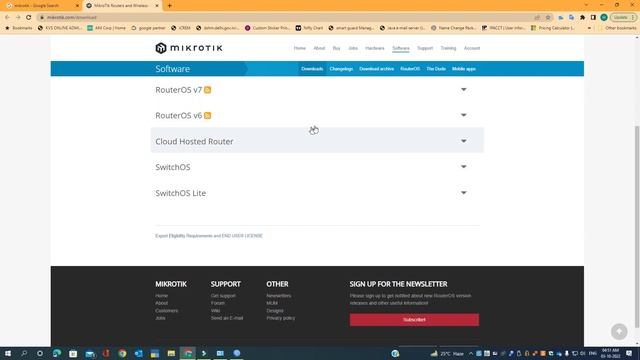Switch to the Mobile apps sub-tab

pyautogui.click(x=464, y=69)
